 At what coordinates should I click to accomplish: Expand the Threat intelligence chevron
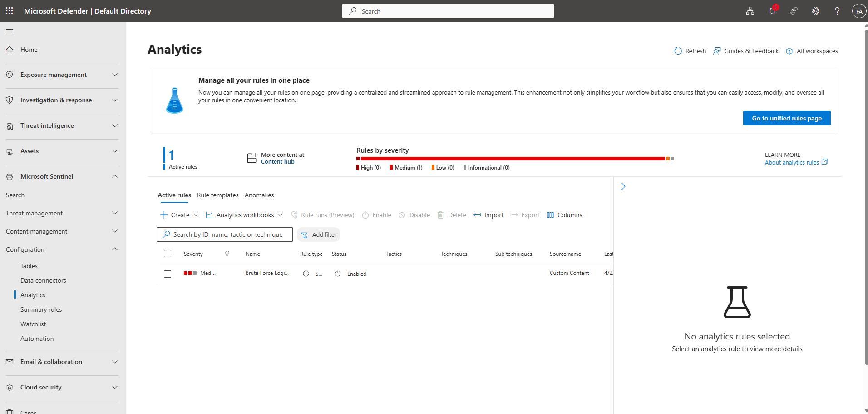[115, 125]
